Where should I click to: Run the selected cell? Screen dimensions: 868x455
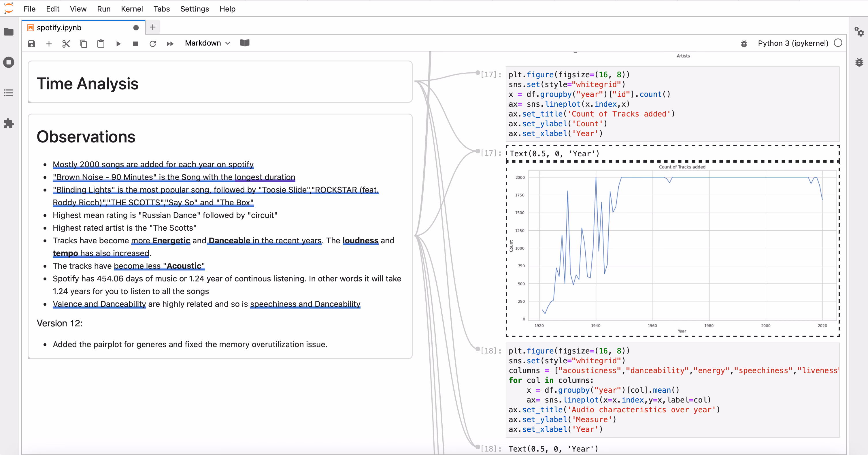(x=118, y=44)
